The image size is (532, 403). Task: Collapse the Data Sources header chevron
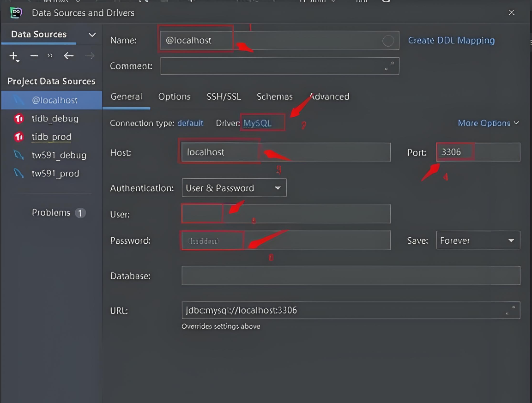(x=91, y=34)
